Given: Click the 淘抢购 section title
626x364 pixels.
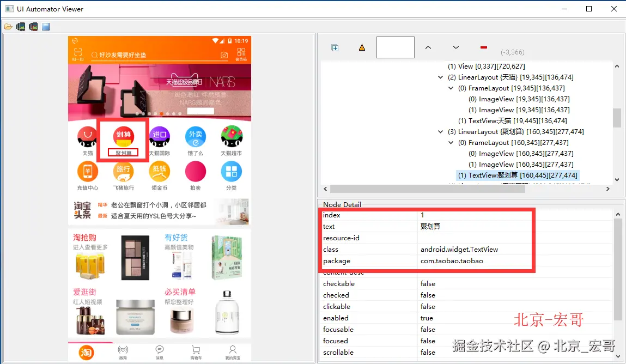Looking at the screenshot, I should [x=84, y=238].
